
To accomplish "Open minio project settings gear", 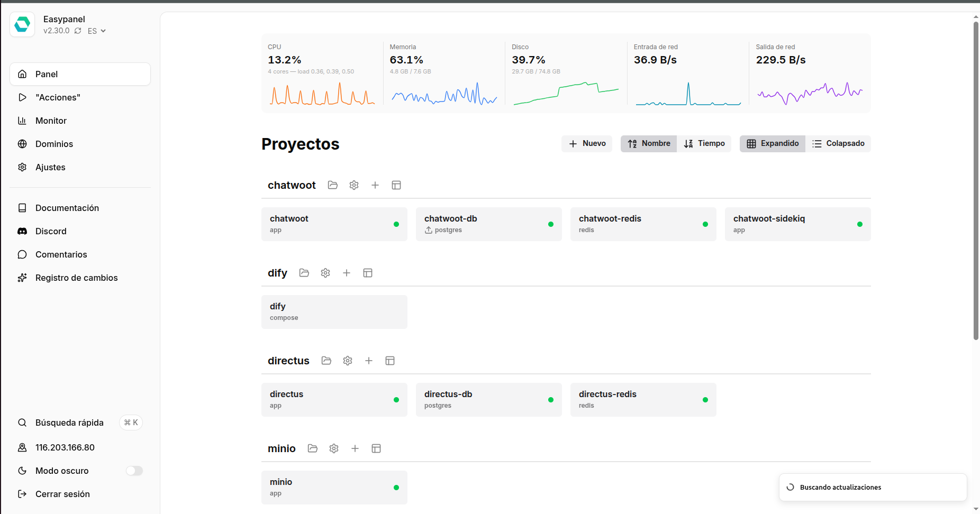I will tap(334, 448).
